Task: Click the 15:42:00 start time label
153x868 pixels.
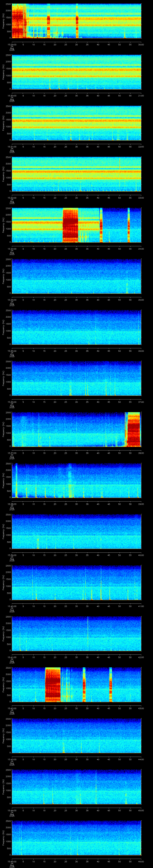Action: [12, 708]
